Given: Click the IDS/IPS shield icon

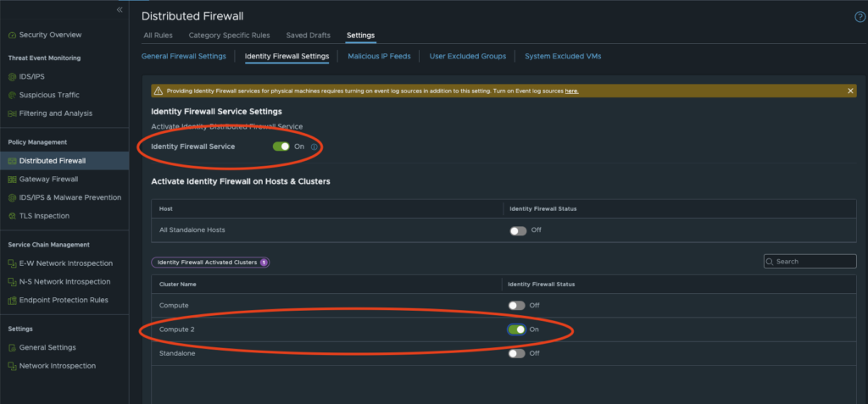Looking at the screenshot, I should 12,76.
